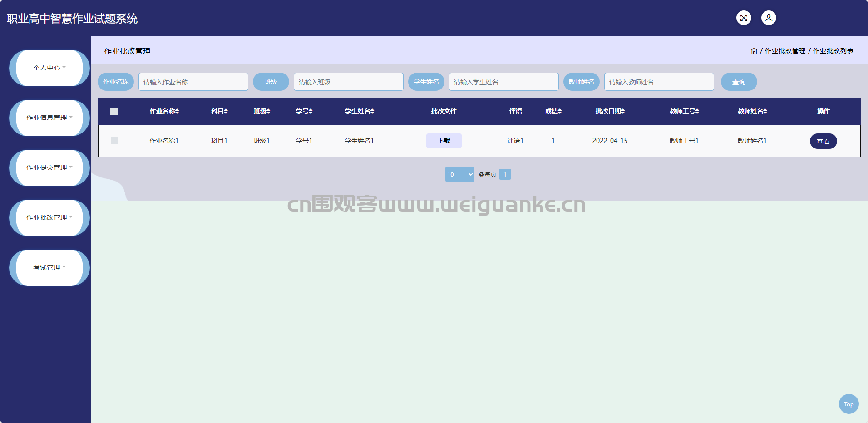
Task: Go to page 1 in pagination
Action: click(x=505, y=174)
